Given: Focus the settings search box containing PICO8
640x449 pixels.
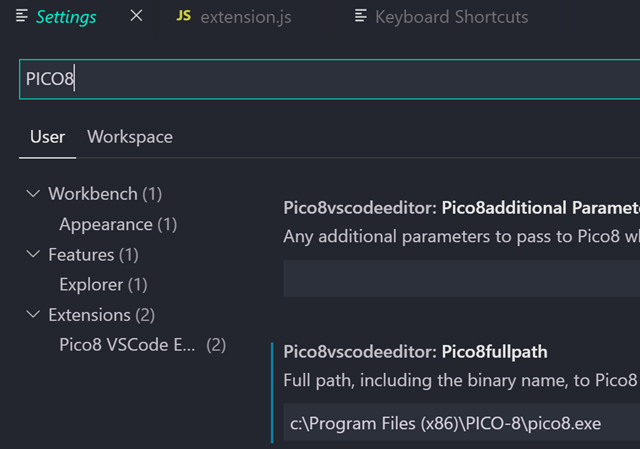Looking at the screenshot, I should click(329, 79).
